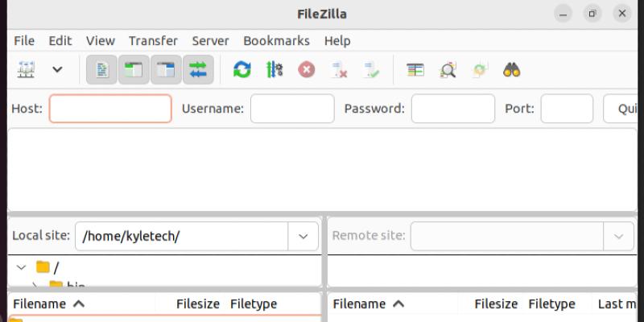Click the red cancel operation icon
This screenshot has height=322, width=644.
(x=307, y=70)
